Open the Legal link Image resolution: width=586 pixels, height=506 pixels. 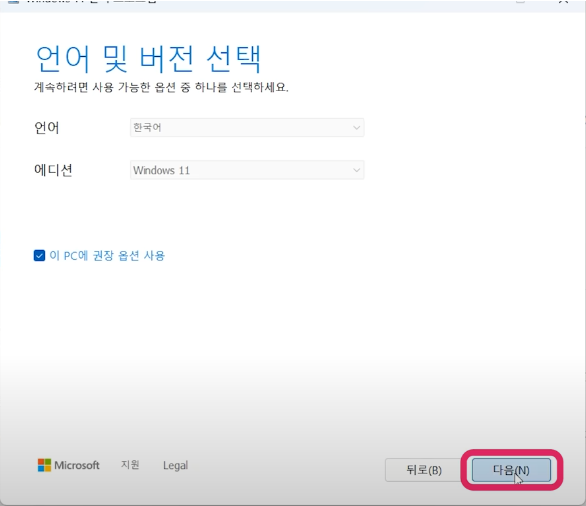pyautogui.click(x=175, y=465)
